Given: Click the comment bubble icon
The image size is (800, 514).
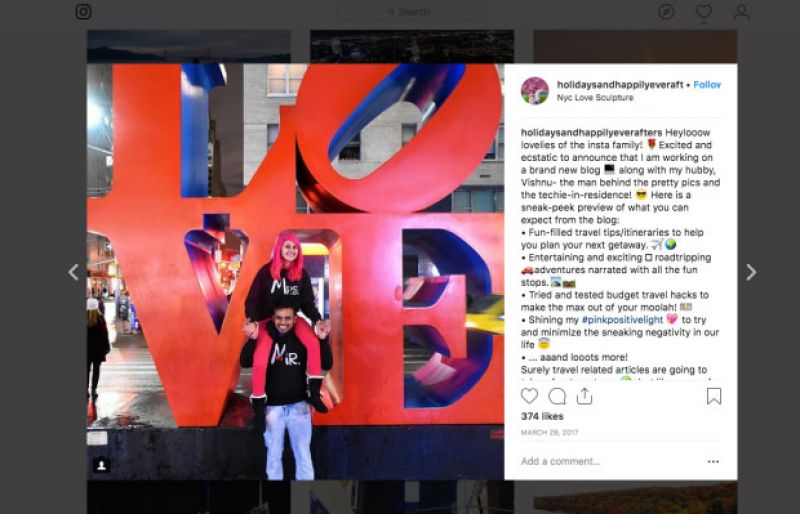Looking at the screenshot, I should coord(557,396).
